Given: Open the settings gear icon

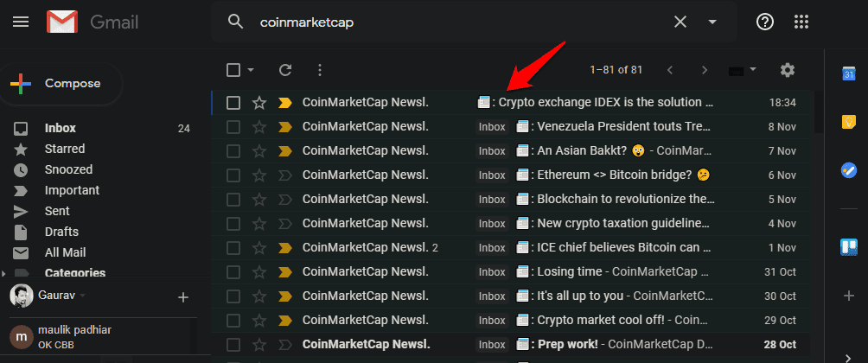Looking at the screenshot, I should (787, 70).
